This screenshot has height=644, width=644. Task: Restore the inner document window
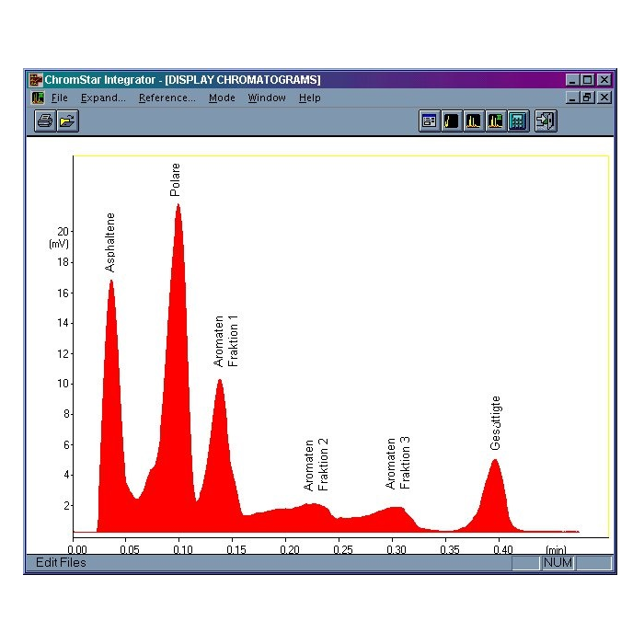coord(589,98)
